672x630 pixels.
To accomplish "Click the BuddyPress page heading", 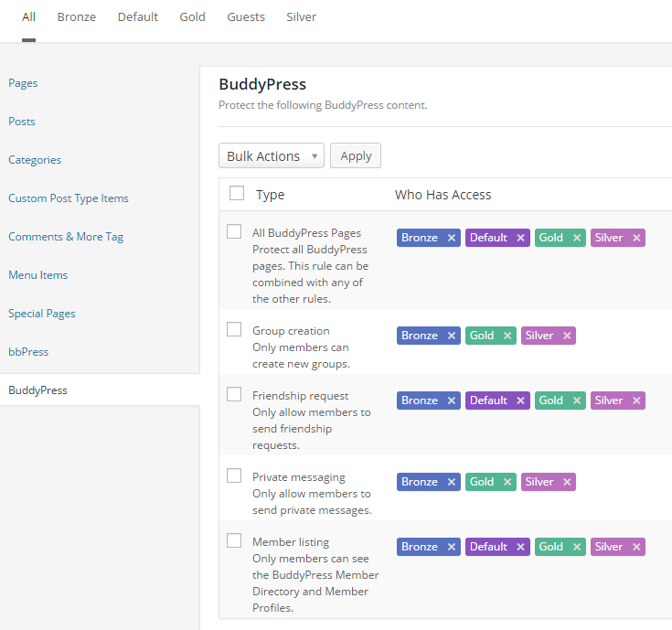I will (x=262, y=84).
